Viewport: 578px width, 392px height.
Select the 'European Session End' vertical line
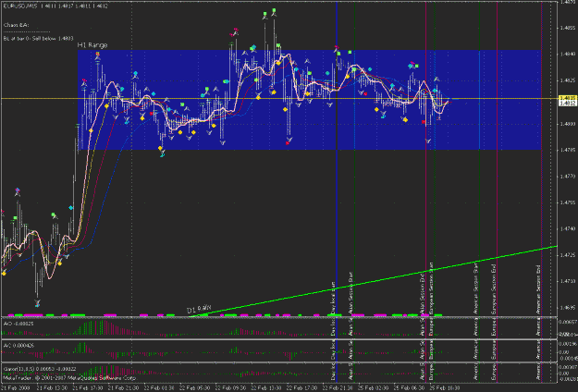497,158
